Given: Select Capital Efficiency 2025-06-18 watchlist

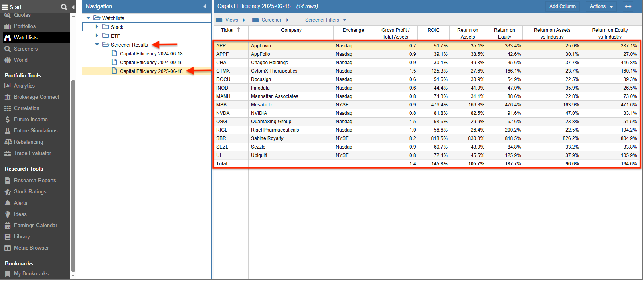Looking at the screenshot, I should pyautogui.click(x=151, y=71).
